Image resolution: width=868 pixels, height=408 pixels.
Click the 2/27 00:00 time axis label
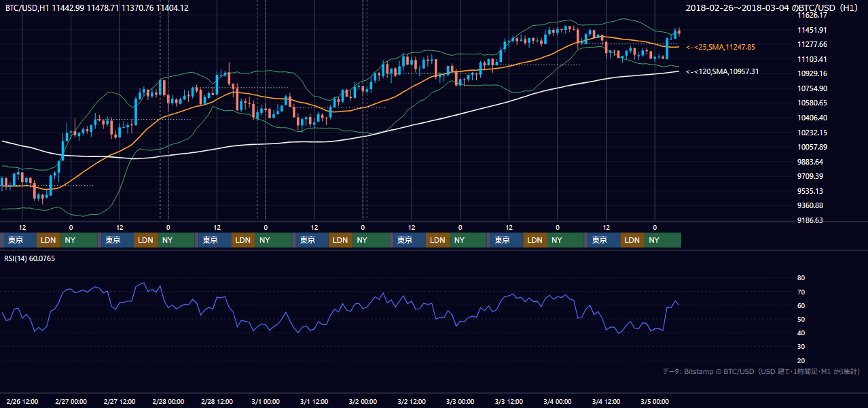[x=71, y=401]
